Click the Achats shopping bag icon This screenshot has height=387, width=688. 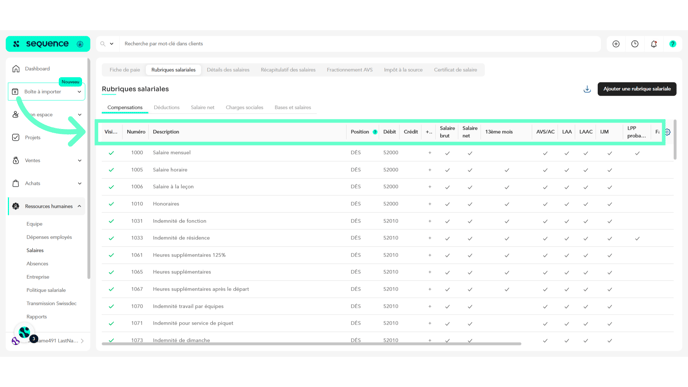point(16,183)
